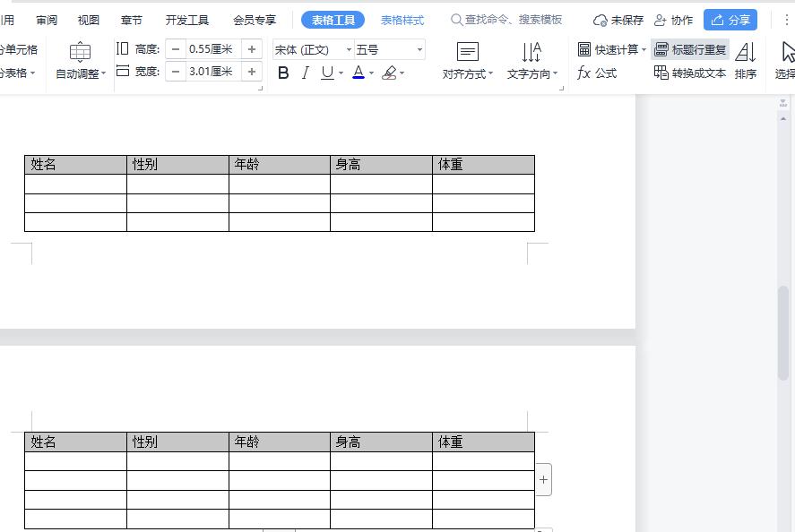
Task: Click the Underline icon
Action: [x=327, y=73]
